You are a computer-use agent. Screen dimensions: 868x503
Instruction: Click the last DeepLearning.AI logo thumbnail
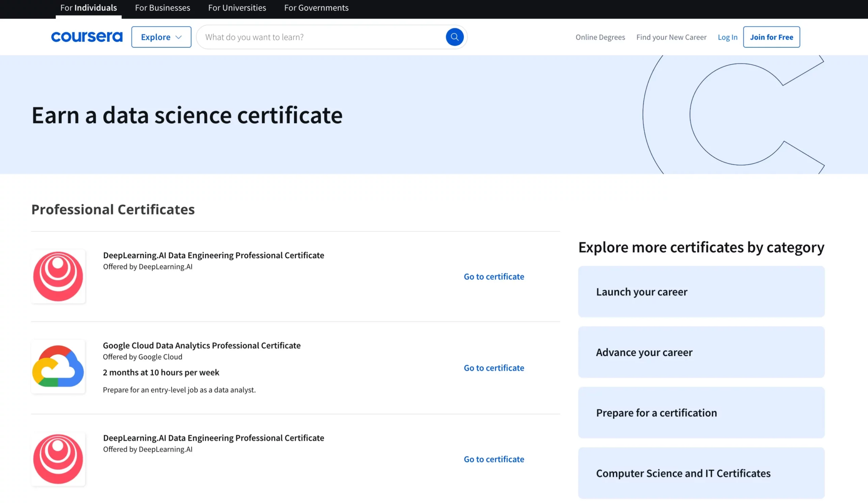point(58,459)
